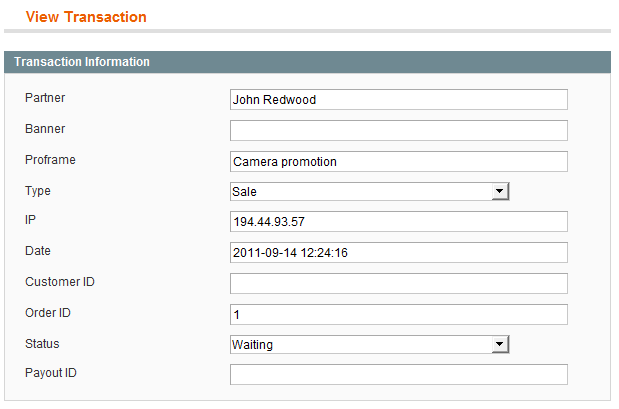Viewport: 619px width, 409px height.
Task: Click the Customer ID label
Action: 60,282
